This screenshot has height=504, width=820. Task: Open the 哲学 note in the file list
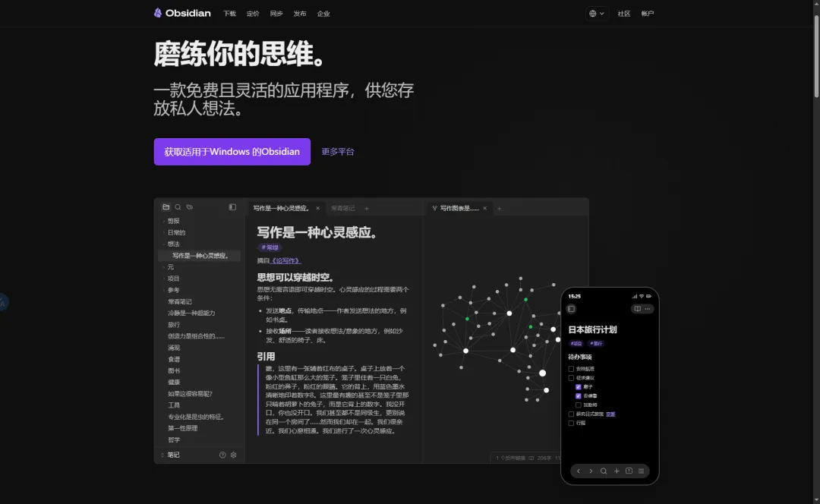(174, 439)
